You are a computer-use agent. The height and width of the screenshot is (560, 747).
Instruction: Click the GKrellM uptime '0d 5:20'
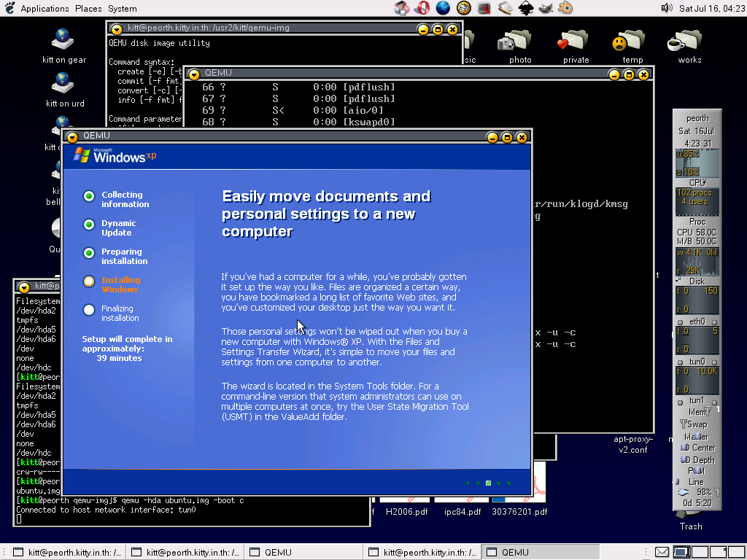(x=697, y=503)
